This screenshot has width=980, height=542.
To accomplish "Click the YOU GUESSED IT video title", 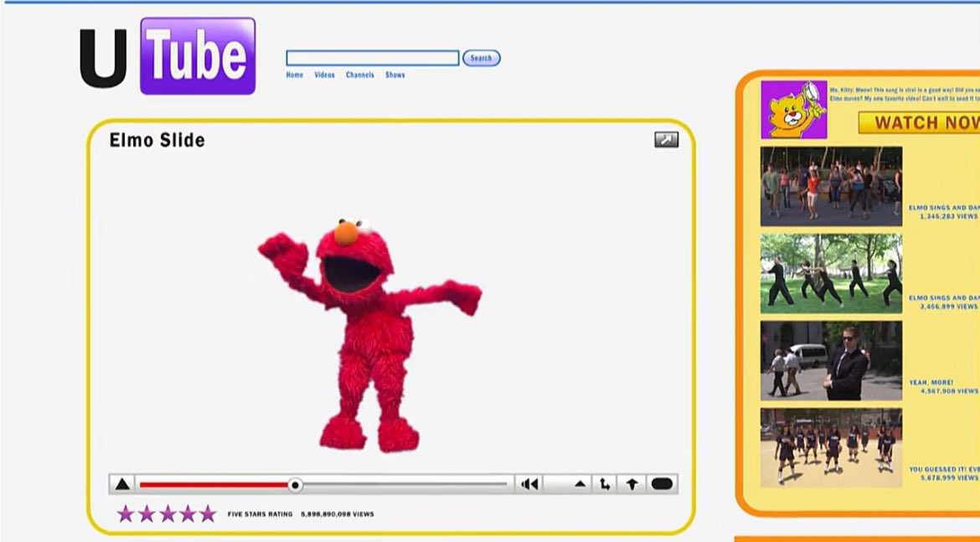I will pyautogui.click(x=944, y=469).
